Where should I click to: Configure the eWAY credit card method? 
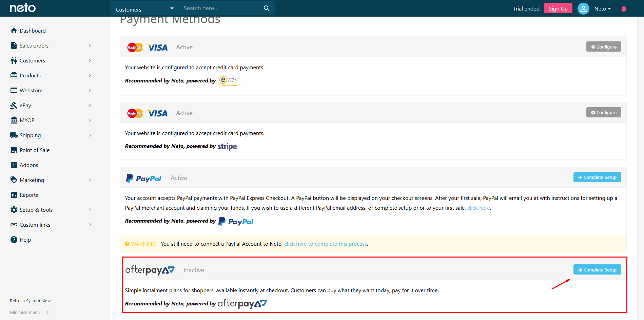click(x=604, y=47)
